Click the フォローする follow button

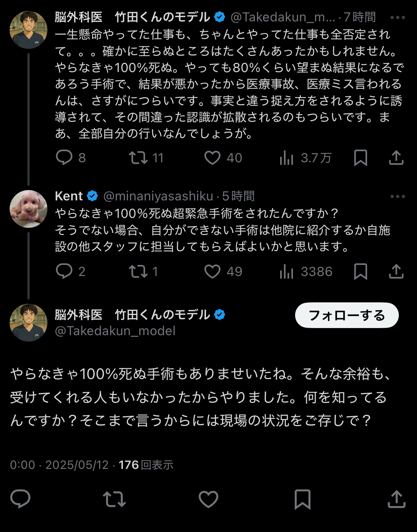[346, 315]
